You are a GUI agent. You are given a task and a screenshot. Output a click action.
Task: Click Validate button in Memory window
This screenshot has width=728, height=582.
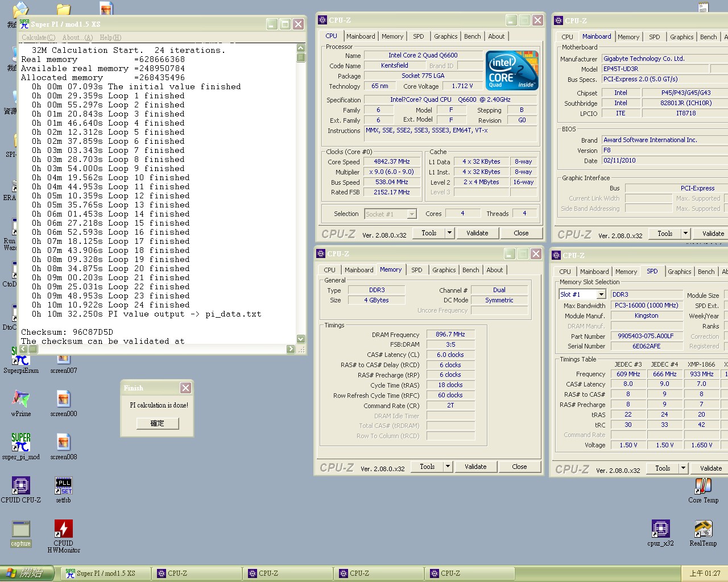475,467
